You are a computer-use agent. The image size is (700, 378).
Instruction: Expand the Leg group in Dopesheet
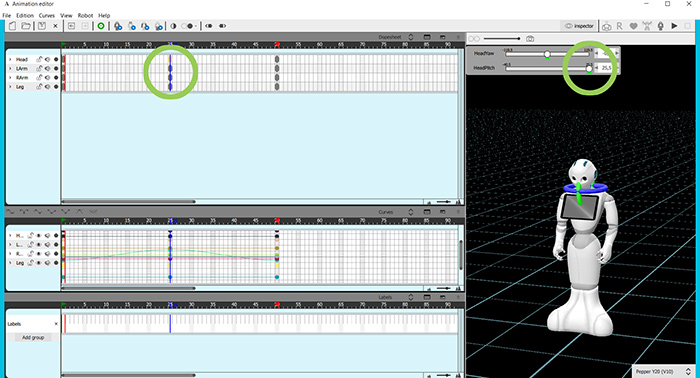pos(10,87)
